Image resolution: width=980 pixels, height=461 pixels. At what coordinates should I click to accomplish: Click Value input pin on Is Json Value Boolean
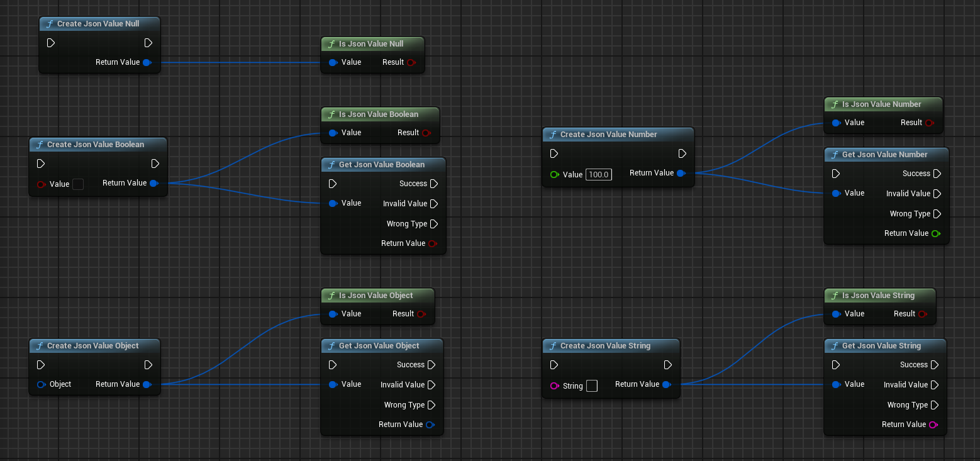[333, 133]
